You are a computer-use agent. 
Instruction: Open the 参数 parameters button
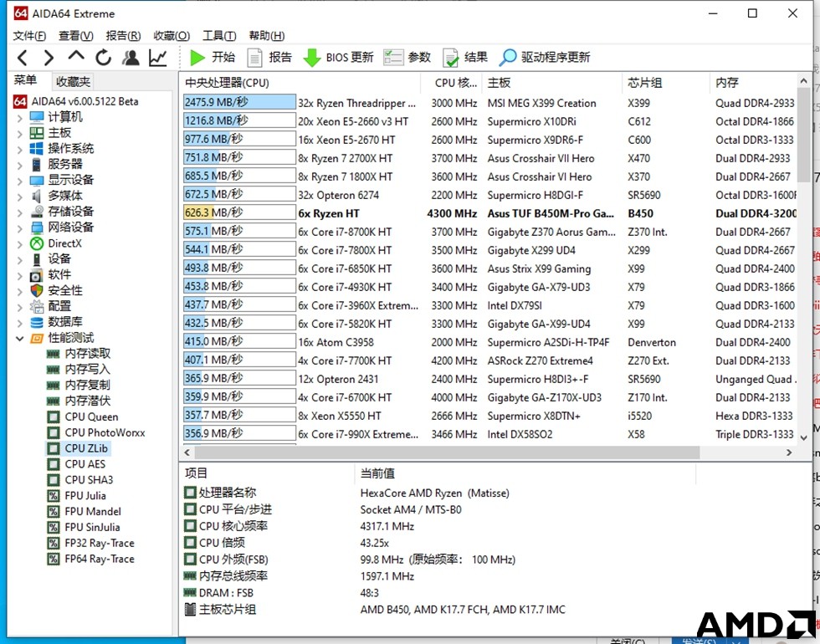[407, 57]
